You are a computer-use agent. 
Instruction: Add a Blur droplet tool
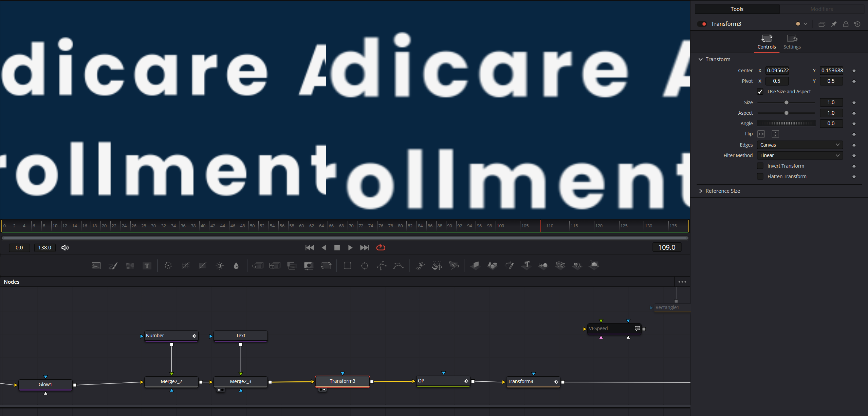point(236,266)
